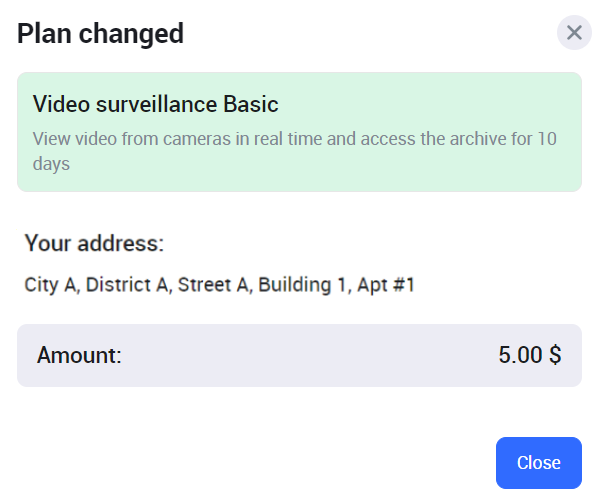Screen dimensions: 602x496
Task: Click the "Plan changed" dialog title
Action: pos(101,33)
